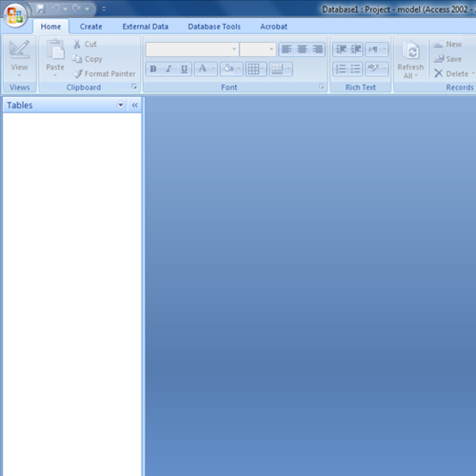476x476 pixels.
Task: Toggle Italic formatting
Action: (x=169, y=69)
